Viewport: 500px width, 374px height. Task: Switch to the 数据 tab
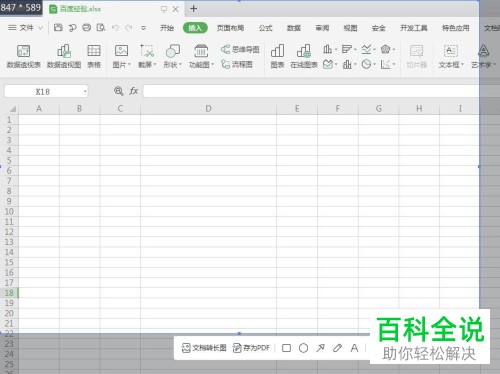(x=294, y=28)
